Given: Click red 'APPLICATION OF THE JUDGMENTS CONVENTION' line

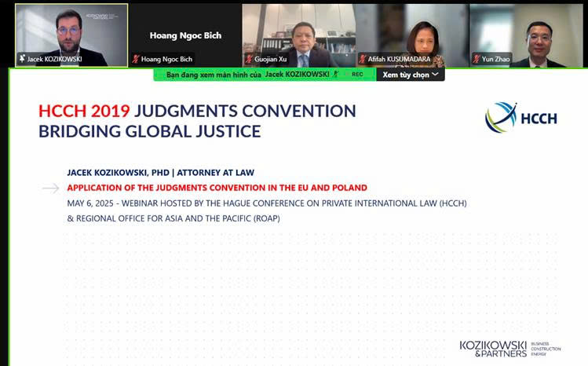Looking at the screenshot, I should point(217,188).
